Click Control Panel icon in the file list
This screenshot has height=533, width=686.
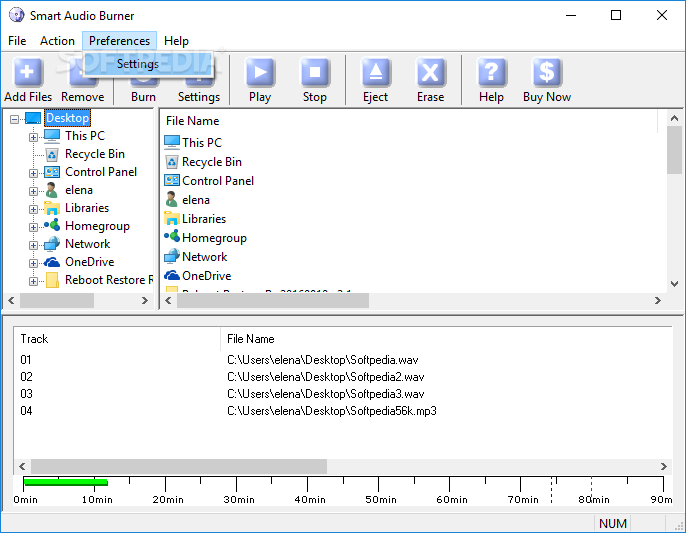point(172,180)
